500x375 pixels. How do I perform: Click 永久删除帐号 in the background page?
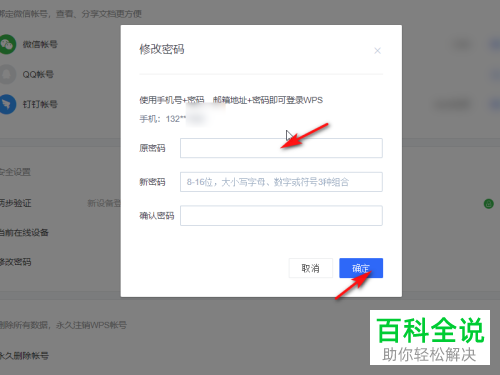(24, 356)
